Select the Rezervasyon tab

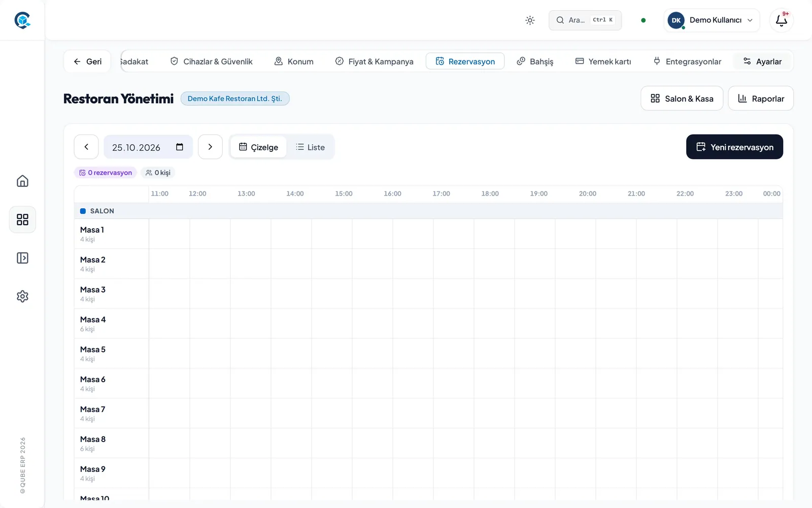coord(465,61)
